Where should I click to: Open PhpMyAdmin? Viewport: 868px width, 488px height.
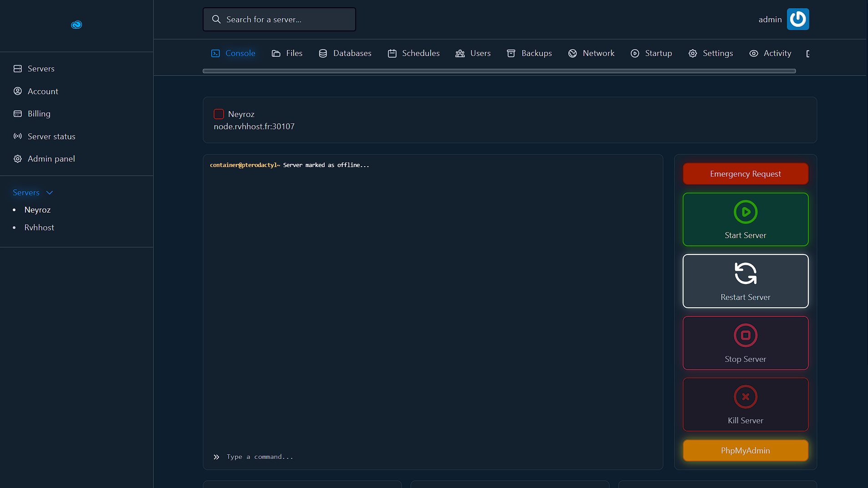pos(745,450)
